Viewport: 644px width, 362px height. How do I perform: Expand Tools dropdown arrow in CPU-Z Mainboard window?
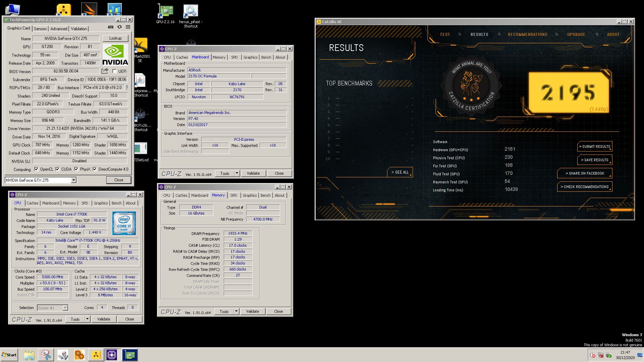(x=237, y=173)
